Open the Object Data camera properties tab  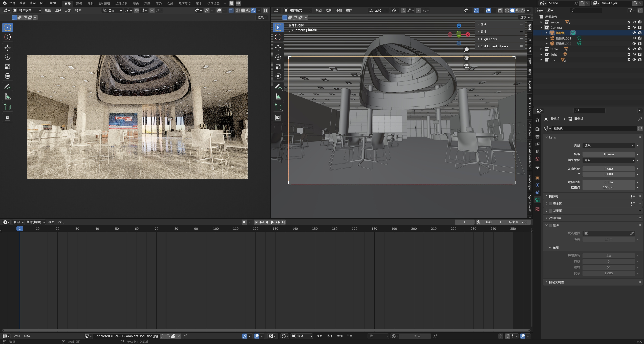pos(537,200)
